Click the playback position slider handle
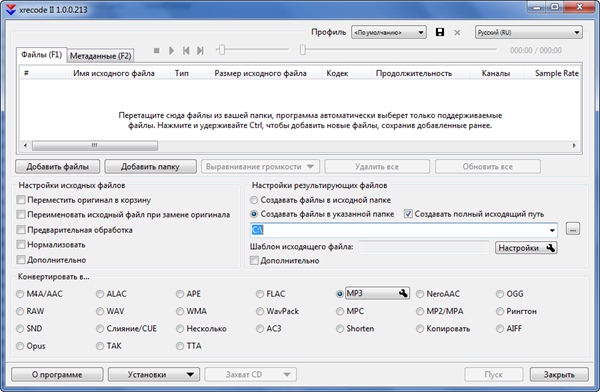 [303, 50]
